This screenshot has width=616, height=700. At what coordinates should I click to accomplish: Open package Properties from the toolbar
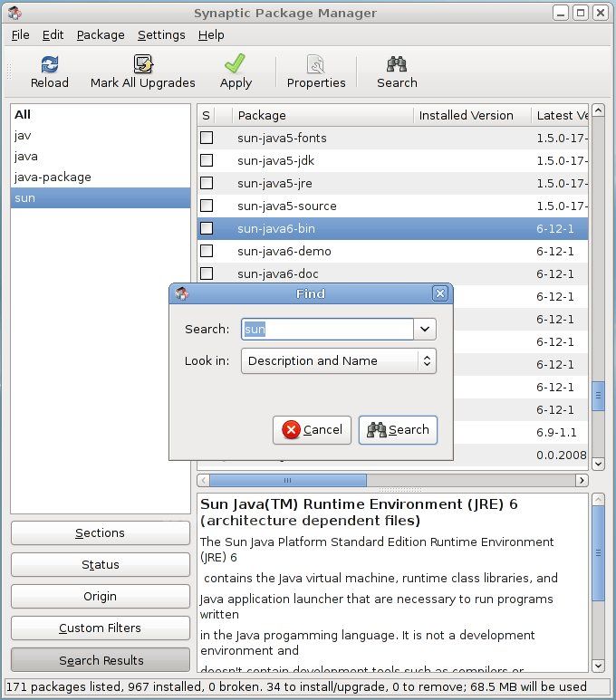316,64
